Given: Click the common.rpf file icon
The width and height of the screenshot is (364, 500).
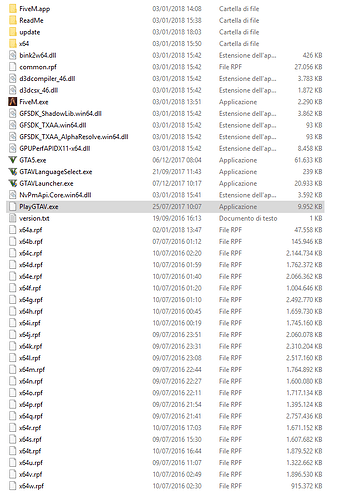Looking at the screenshot, I should (x=12, y=67).
